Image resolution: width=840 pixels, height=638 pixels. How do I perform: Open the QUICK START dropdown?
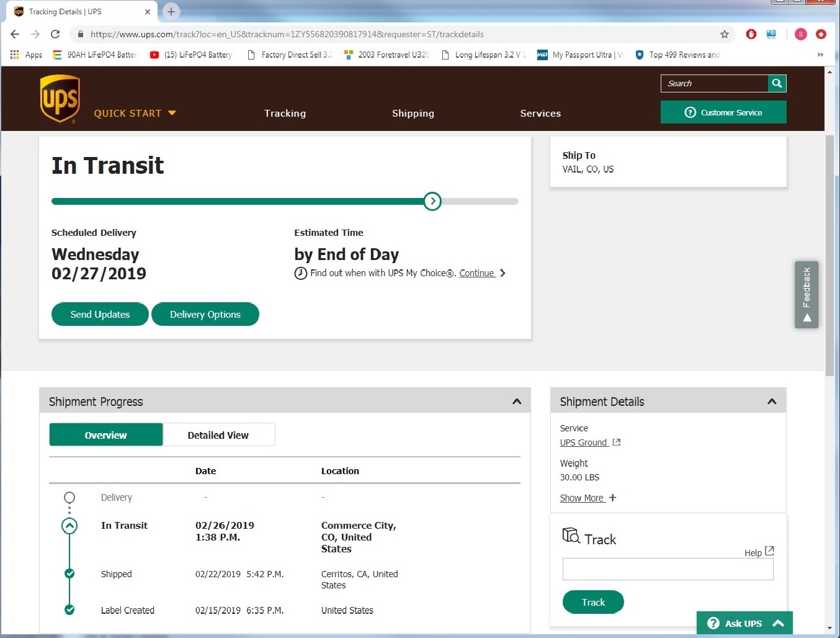pos(135,113)
